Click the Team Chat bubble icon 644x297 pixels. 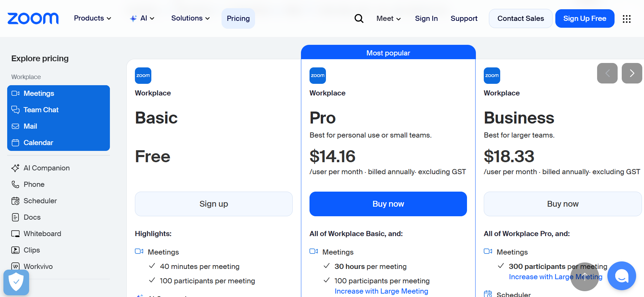tap(15, 110)
